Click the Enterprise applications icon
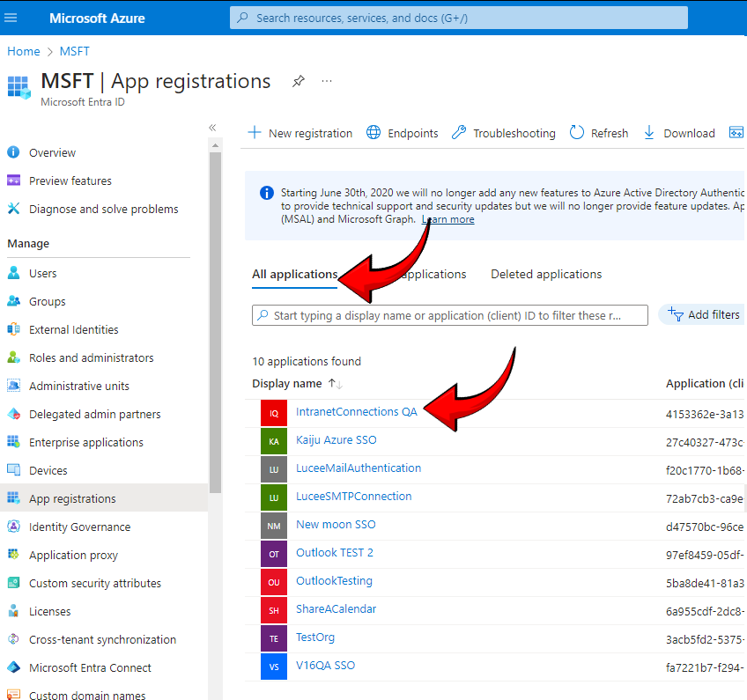The height and width of the screenshot is (700, 747). coord(14,442)
